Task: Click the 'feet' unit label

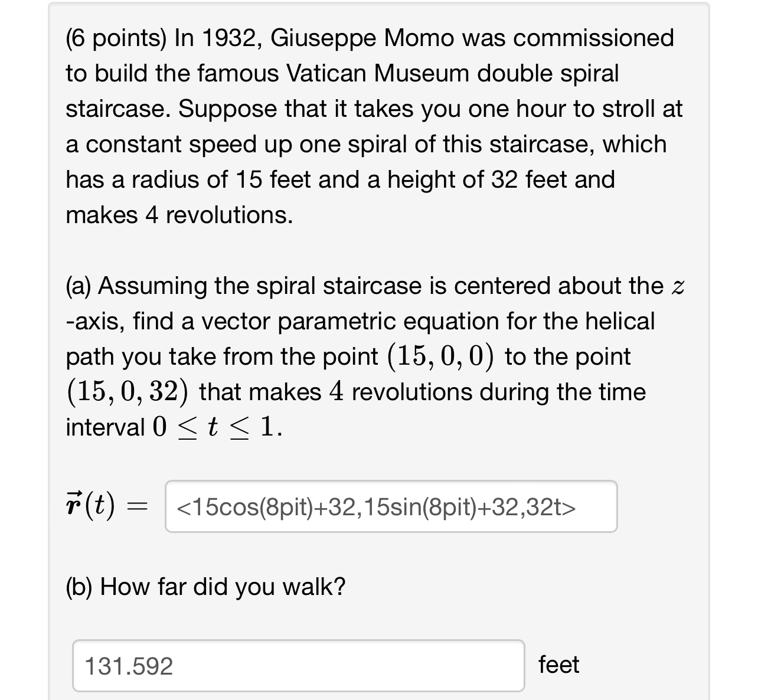Action: 559,665
